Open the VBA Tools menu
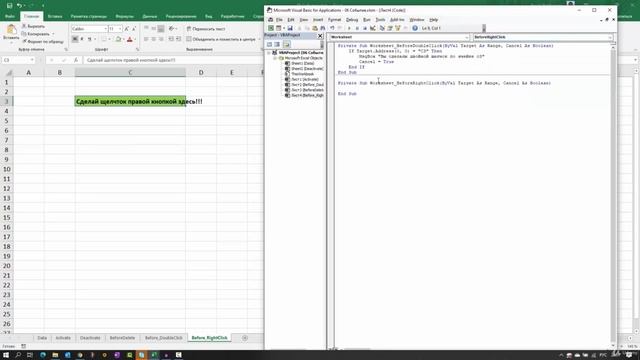This screenshot has width=640, height=360. coord(380,20)
